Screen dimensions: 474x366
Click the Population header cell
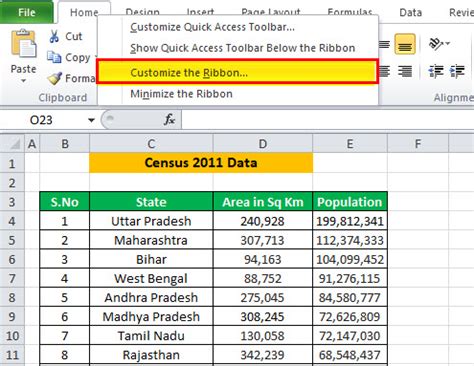pyautogui.click(x=350, y=202)
